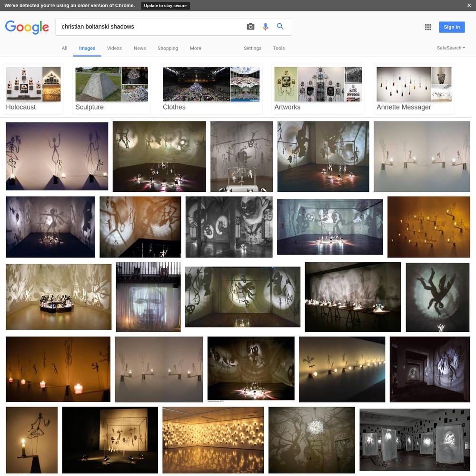Viewport: 476px width, 476px height.
Task: Switch to the All tab
Action: pyautogui.click(x=64, y=48)
